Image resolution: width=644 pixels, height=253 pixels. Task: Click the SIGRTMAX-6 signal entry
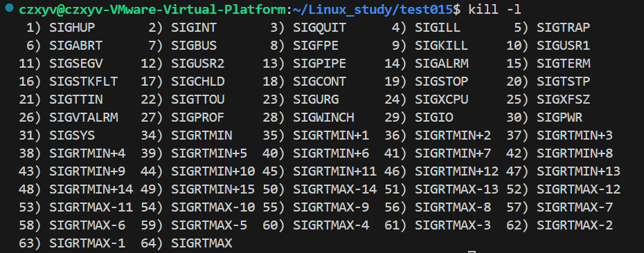point(87,225)
